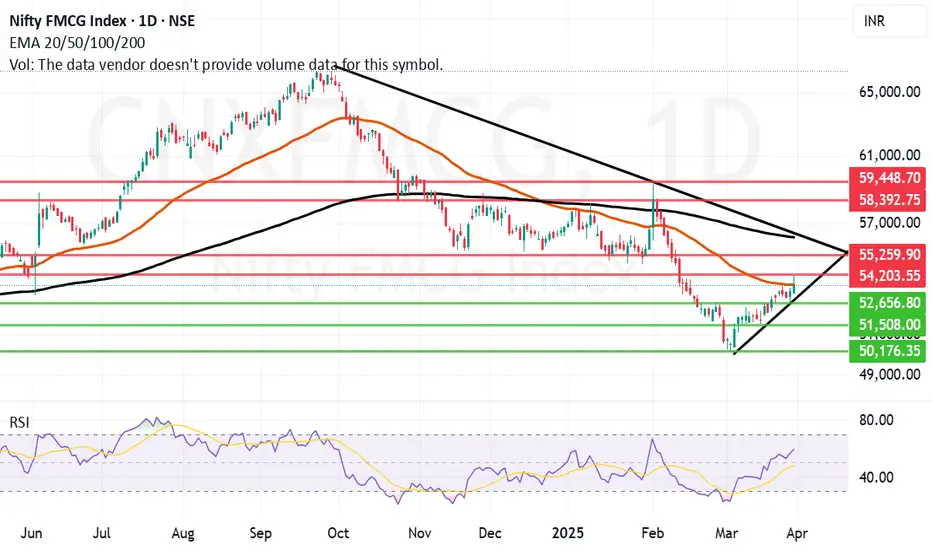Click the Vol data vendor notice text
932x550 pixels.
coord(226,64)
